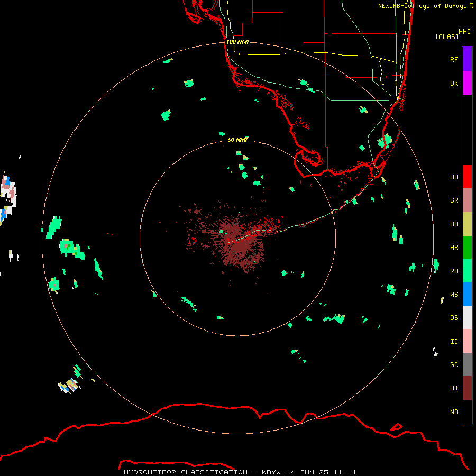Viewport: 476px width, 476px height.
Task: Click the BI legend label
Action: point(454,388)
